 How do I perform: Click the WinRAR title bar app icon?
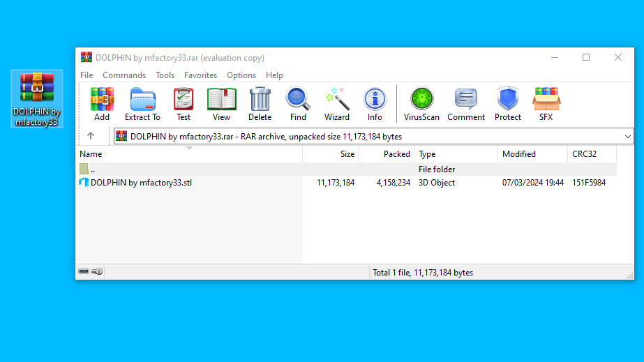click(87, 57)
